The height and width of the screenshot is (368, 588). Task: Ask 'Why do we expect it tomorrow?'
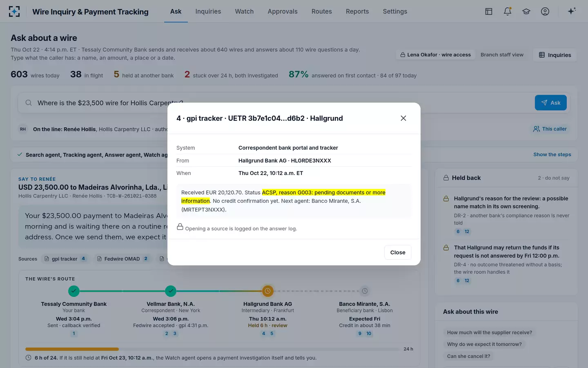pos(484,344)
